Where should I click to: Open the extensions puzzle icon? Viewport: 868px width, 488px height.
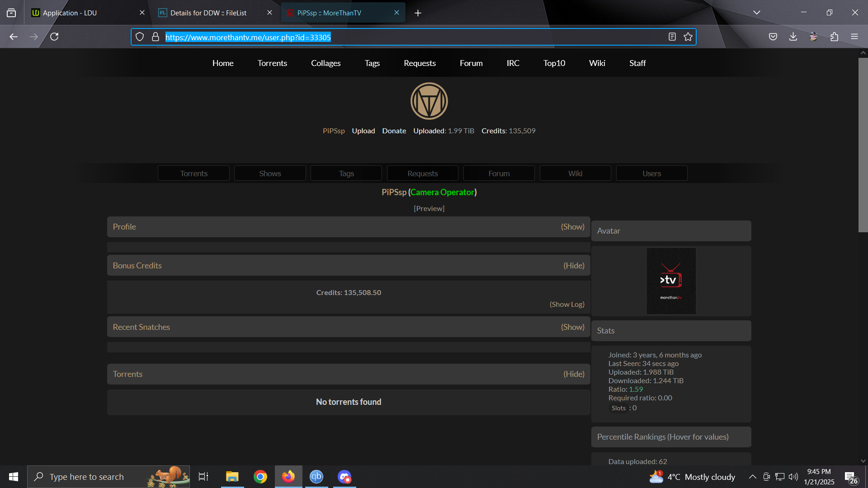pyautogui.click(x=834, y=37)
